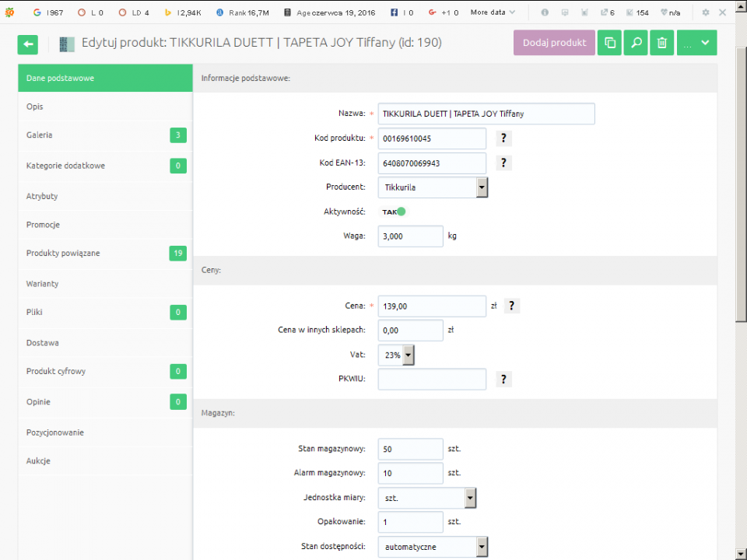Preview product with magnifier icon

[636, 43]
